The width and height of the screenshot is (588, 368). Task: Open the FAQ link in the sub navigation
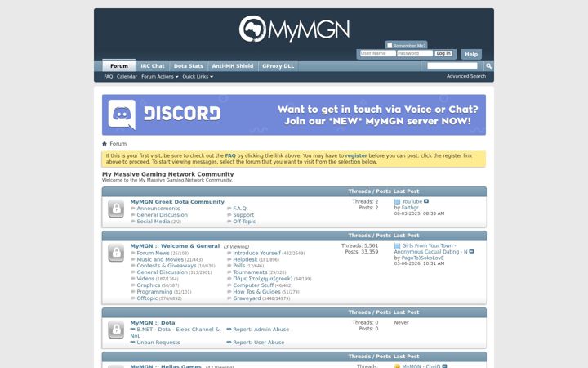(109, 77)
